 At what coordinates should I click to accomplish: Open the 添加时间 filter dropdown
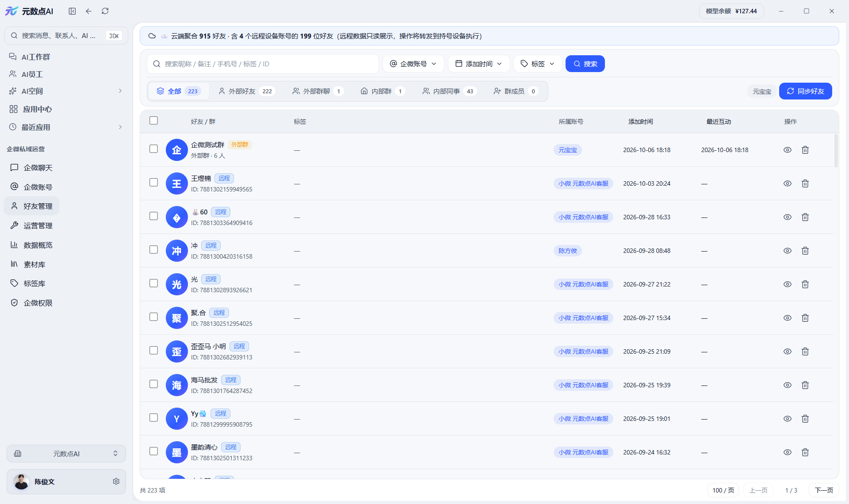[479, 64]
